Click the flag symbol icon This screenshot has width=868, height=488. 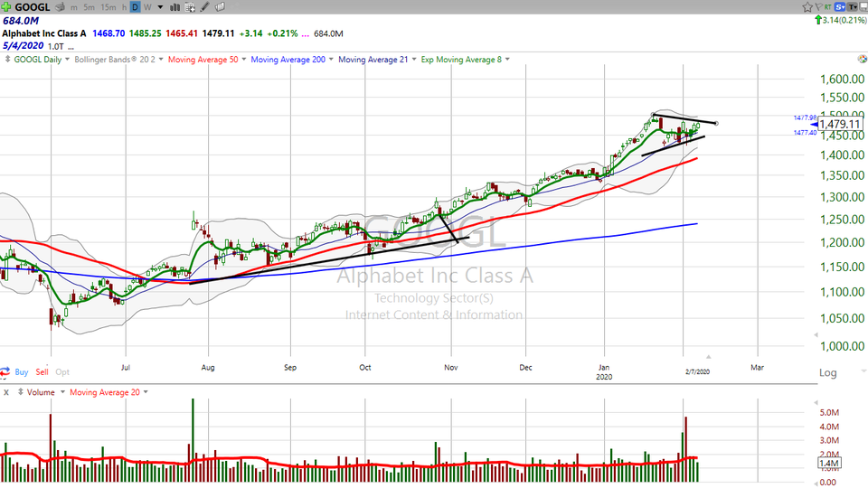[x=819, y=7]
